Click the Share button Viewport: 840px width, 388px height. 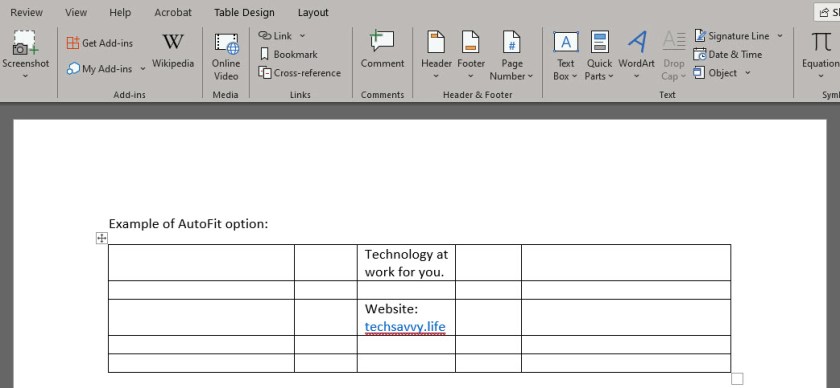[827, 12]
